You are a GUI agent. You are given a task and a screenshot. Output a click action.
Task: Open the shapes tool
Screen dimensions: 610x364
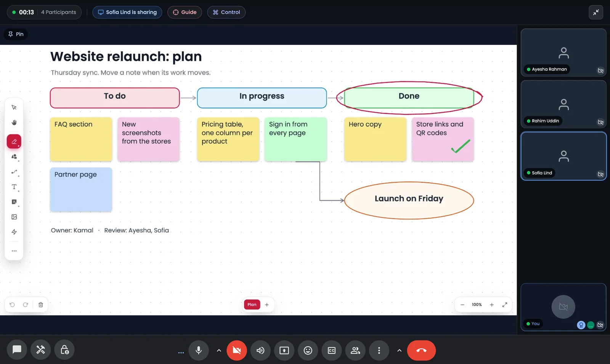(x=14, y=156)
